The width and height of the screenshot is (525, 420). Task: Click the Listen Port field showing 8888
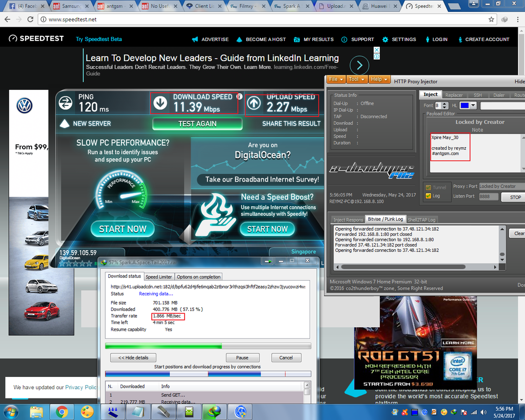488,197
